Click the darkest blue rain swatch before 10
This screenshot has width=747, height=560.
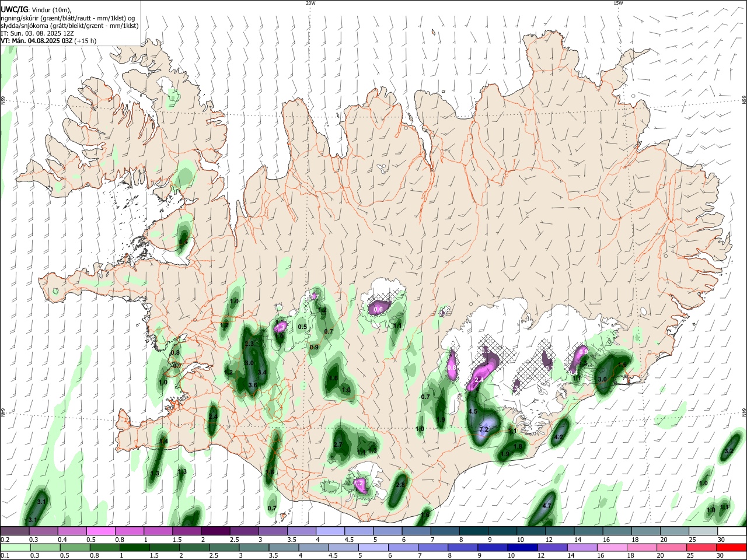pos(522,547)
